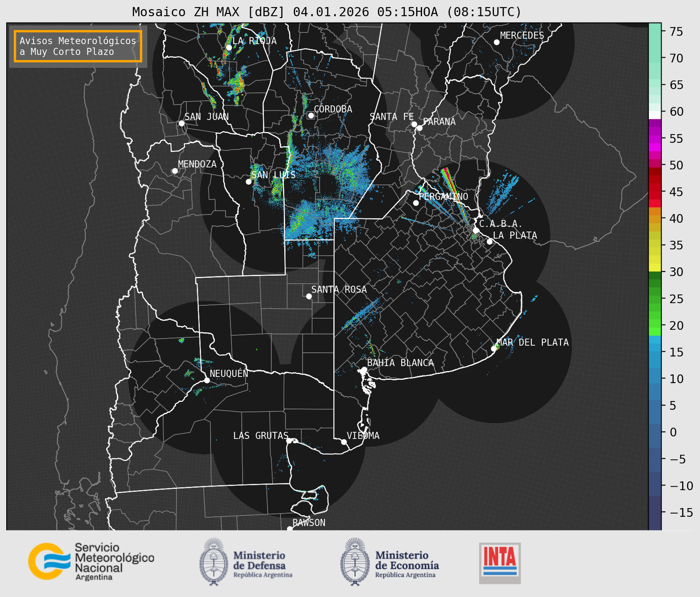Click the SANTA ROSA label
Image resolution: width=700 pixels, height=597 pixels.
[x=339, y=289]
